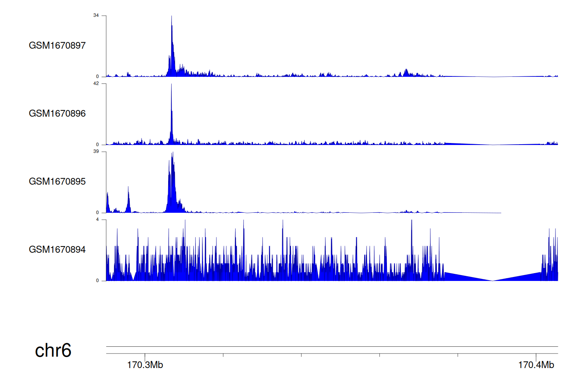Click the tick mark above 170.4Mb

point(536,355)
